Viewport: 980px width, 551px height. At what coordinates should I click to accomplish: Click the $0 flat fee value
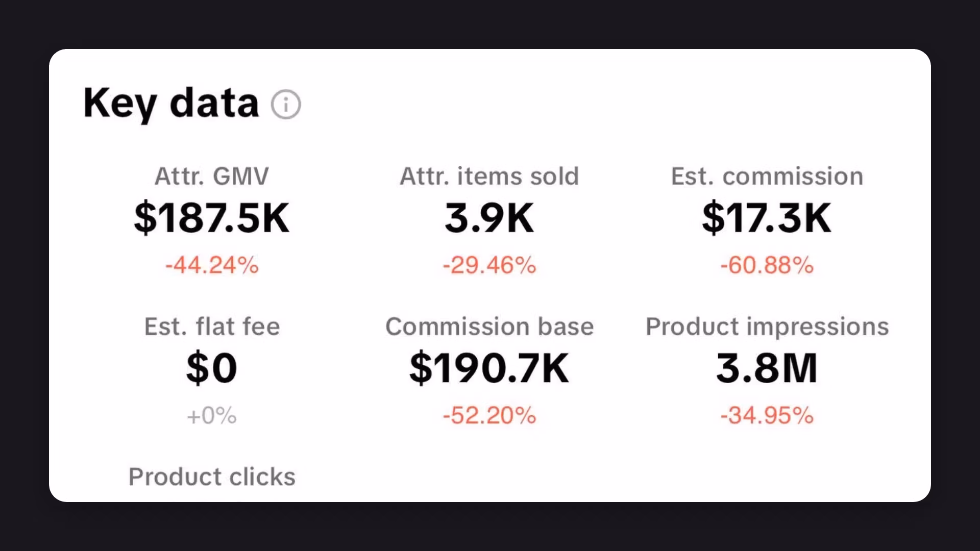[x=212, y=368]
